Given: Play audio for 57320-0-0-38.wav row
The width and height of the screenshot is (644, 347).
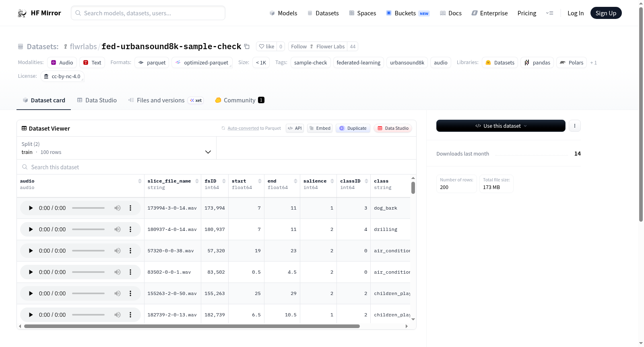Looking at the screenshot, I should 31,251.
